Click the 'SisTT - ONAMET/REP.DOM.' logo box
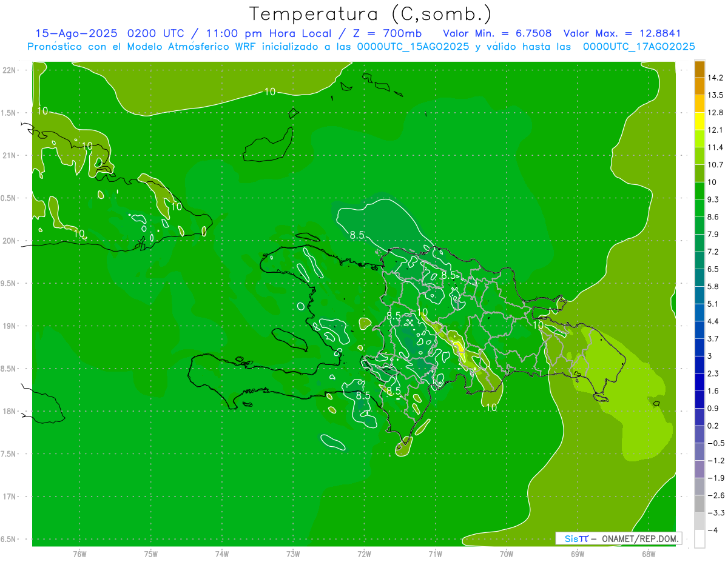 618,538
